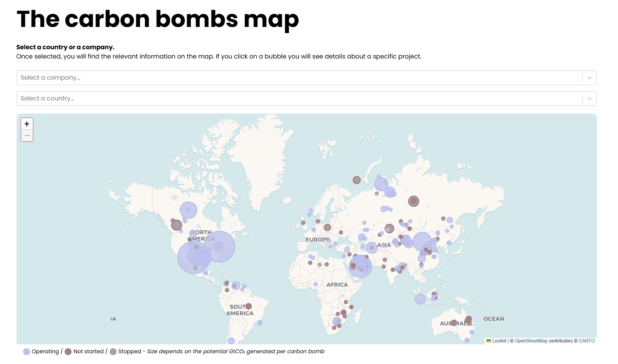Click the large bubble over eastern United States

click(219, 247)
